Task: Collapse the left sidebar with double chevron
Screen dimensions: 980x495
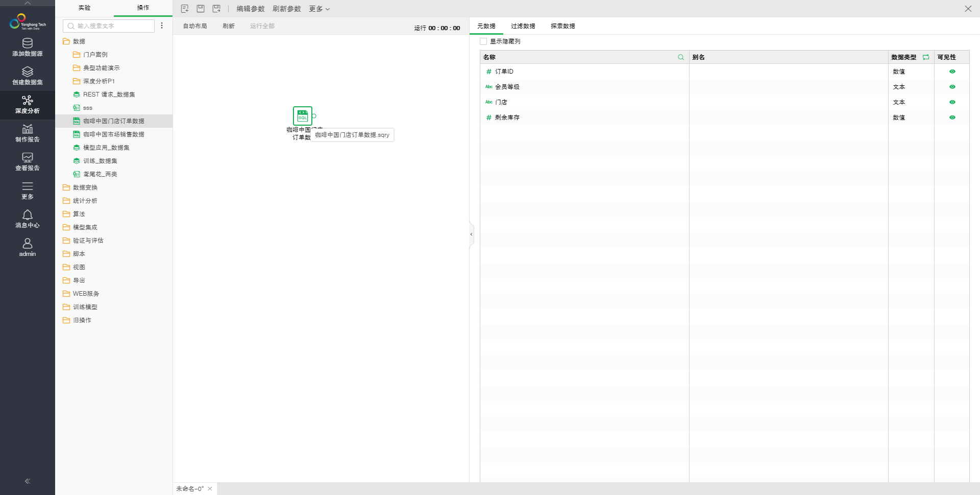Action: [x=28, y=481]
